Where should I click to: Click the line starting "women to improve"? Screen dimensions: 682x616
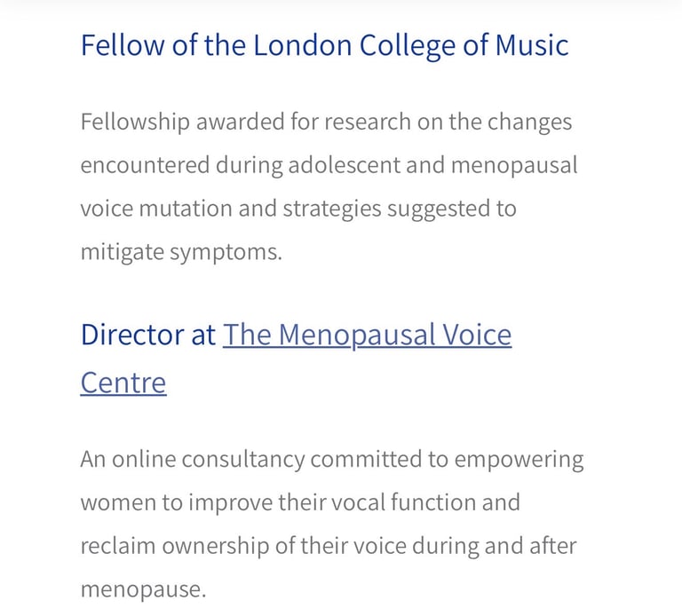pos(299,502)
